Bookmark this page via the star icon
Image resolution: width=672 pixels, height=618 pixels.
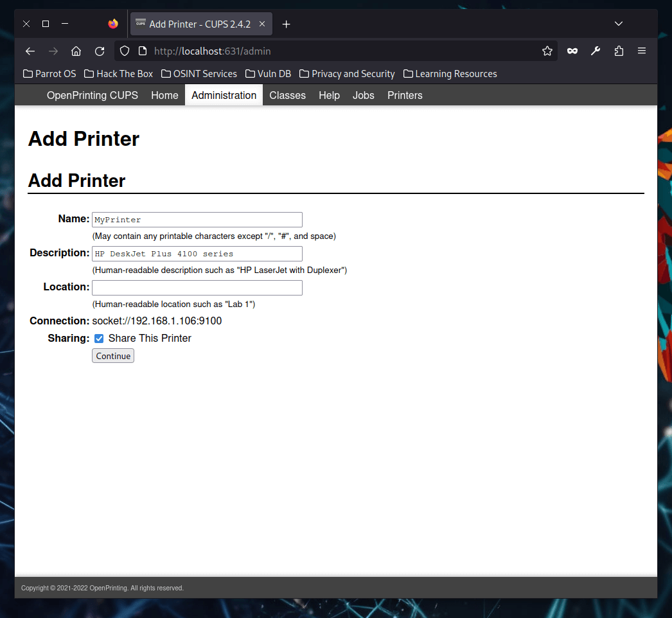click(x=547, y=51)
